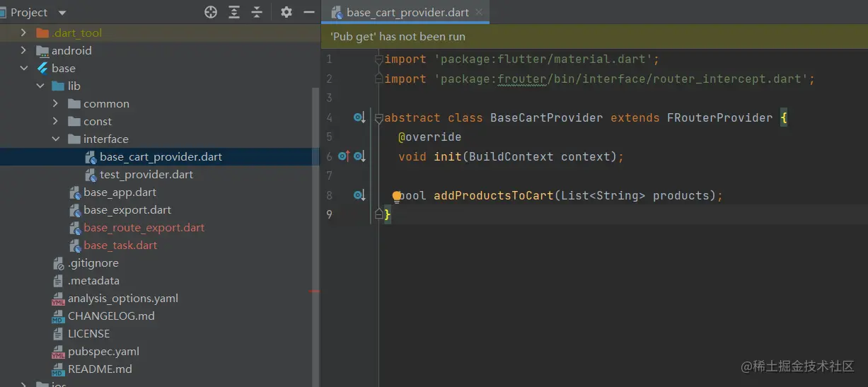The image size is (868, 387).
Task: Fold the BaseCartProvider class at line 4
Action: [x=378, y=118]
